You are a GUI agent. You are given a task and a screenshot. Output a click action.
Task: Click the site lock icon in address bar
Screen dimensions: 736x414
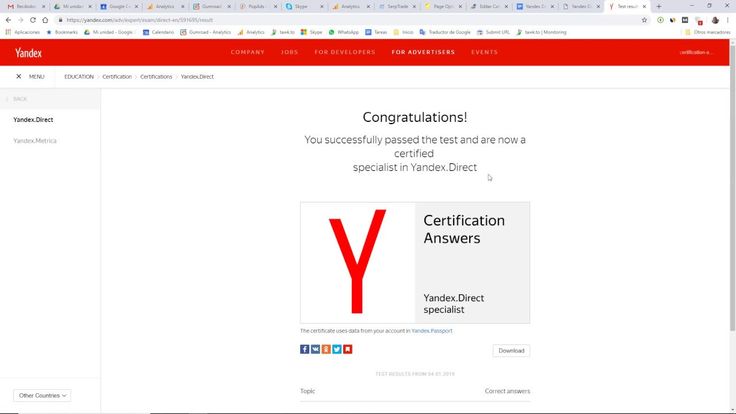[60, 20]
